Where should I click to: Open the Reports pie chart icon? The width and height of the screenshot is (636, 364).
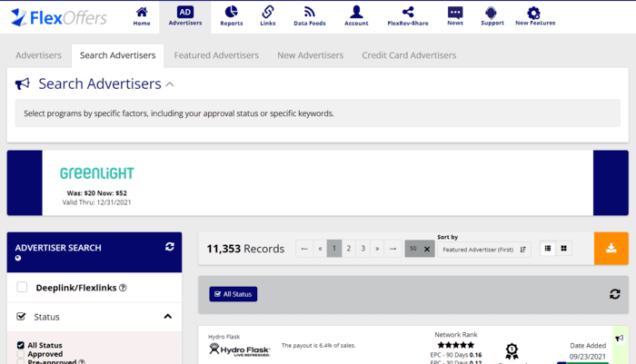pyautogui.click(x=232, y=13)
